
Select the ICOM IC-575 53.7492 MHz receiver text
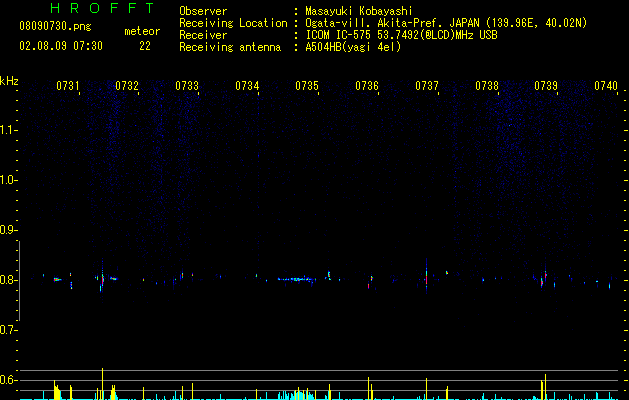click(401, 35)
